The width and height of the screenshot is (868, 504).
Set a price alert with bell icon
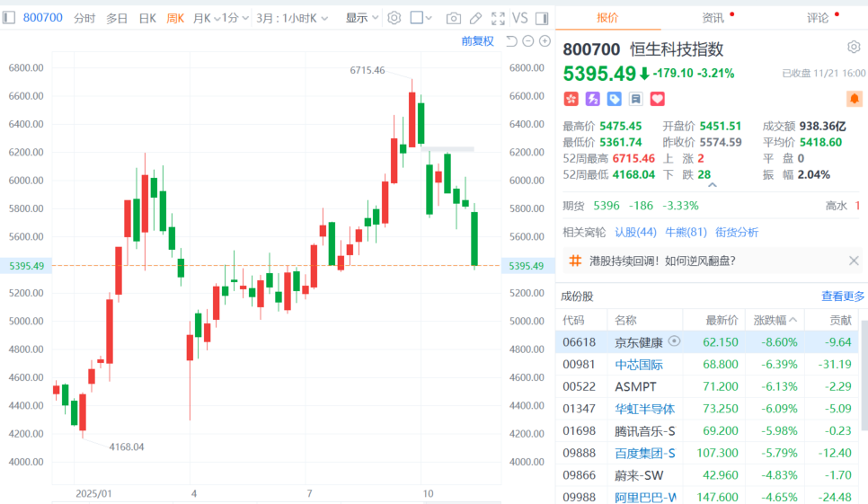pyautogui.click(x=855, y=99)
